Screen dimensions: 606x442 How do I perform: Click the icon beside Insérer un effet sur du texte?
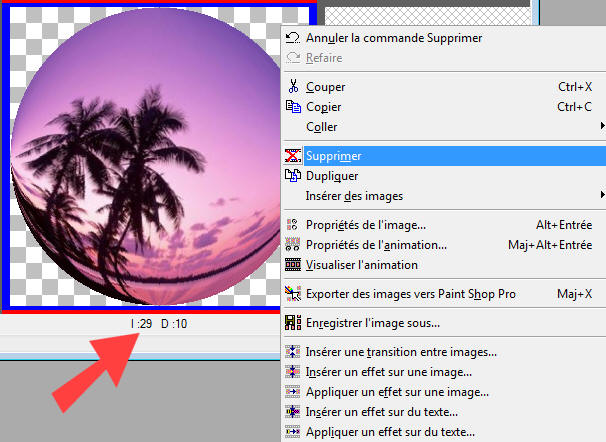[293, 412]
